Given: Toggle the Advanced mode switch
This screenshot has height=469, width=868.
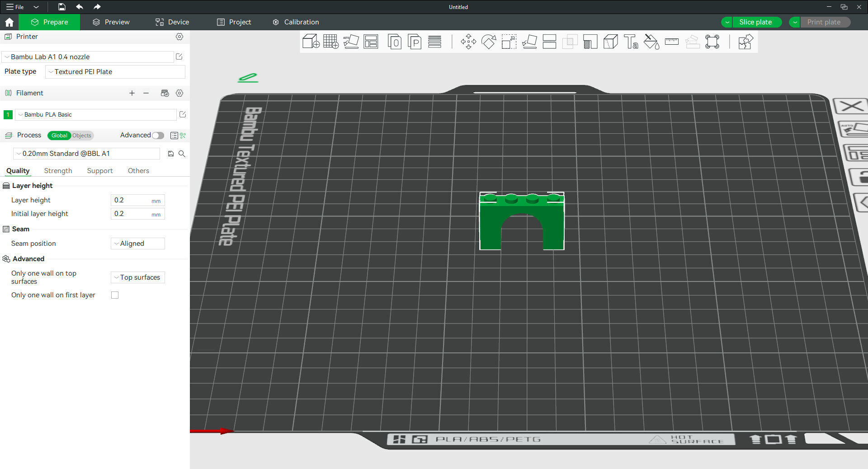Looking at the screenshot, I should (158, 135).
